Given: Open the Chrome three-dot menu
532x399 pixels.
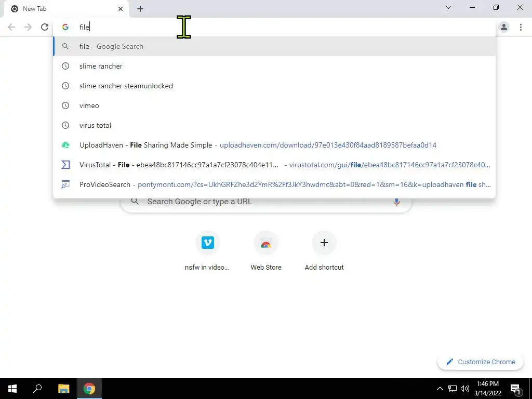Looking at the screenshot, I should pos(521,27).
